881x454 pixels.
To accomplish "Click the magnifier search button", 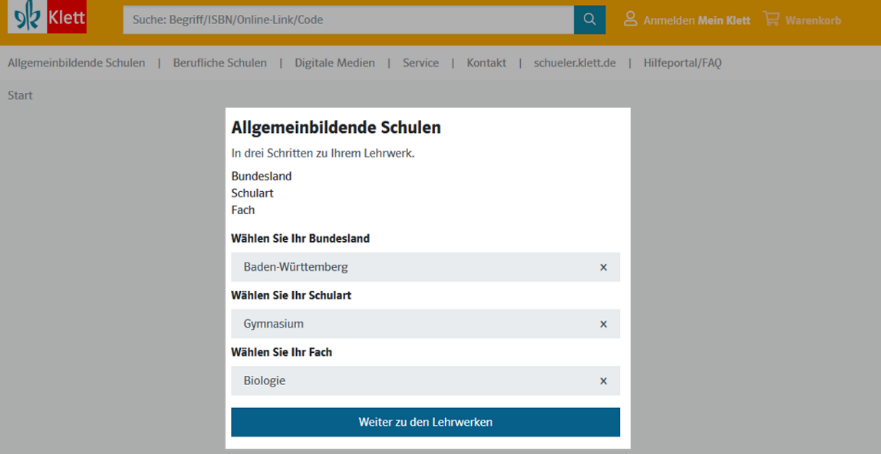I will pos(589,19).
